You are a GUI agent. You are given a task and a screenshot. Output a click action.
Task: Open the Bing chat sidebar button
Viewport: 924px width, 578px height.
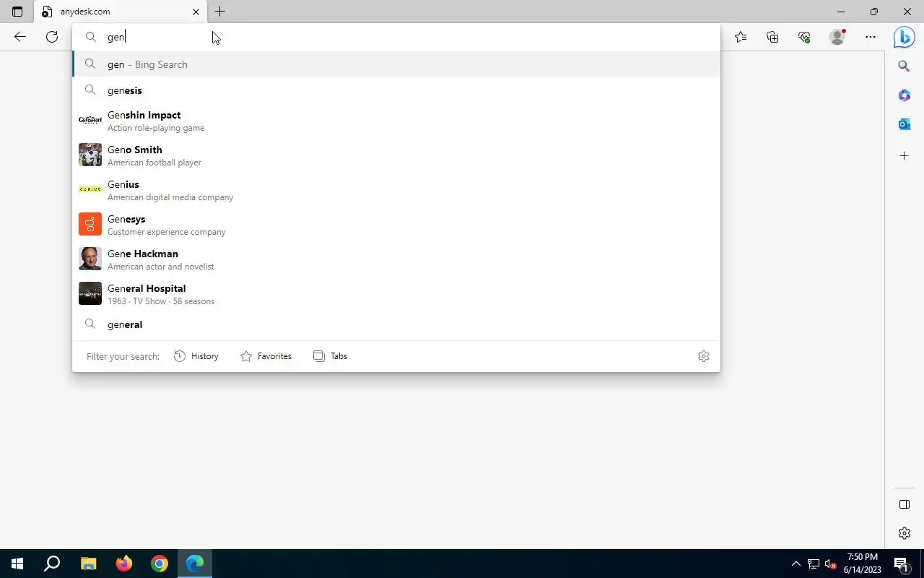click(x=904, y=37)
